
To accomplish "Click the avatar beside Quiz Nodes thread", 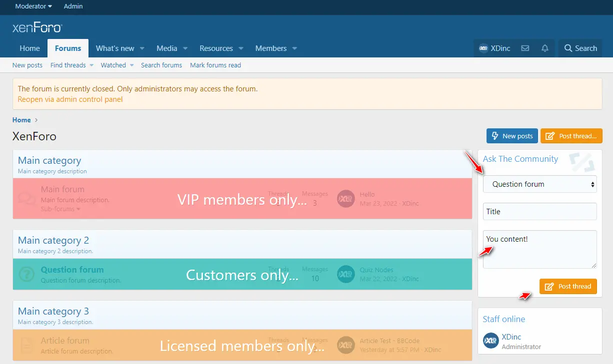I will point(346,274).
